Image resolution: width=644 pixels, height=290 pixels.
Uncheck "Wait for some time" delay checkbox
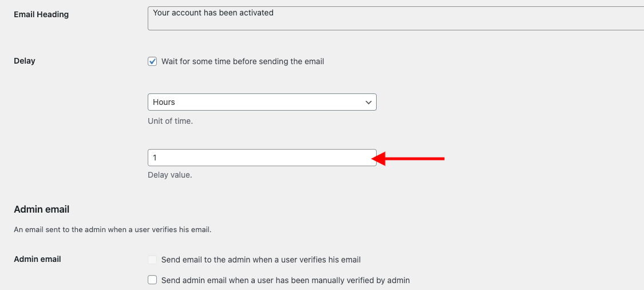click(152, 61)
